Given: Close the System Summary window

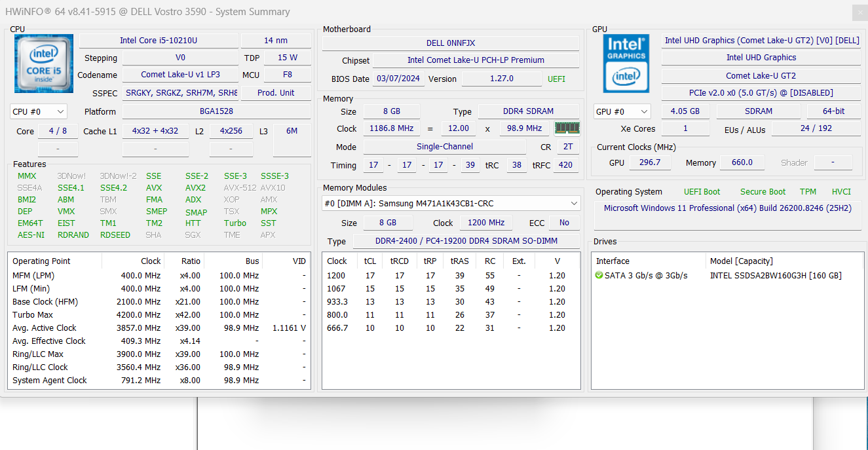Looking at the screenshot, I should pyautogui.click(x=859, y=12).
